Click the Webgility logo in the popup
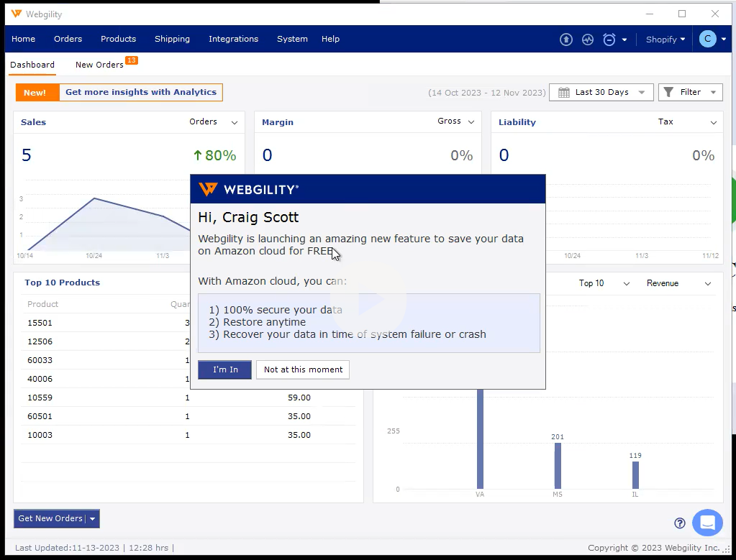736x560 pixels. [x=248, y=190]
